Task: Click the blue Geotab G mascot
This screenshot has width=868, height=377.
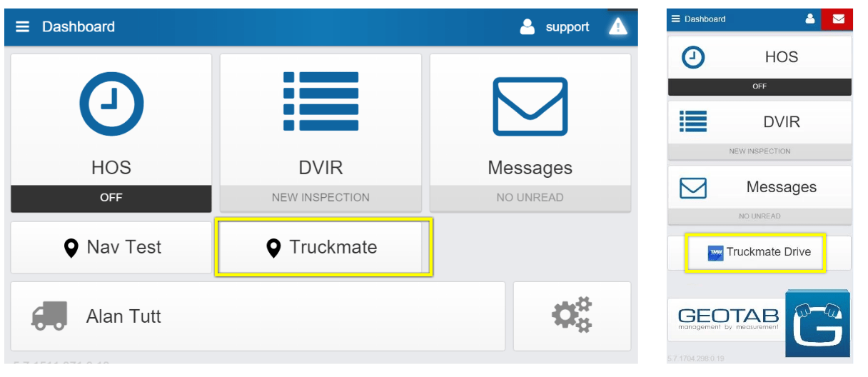Action: (x=818, y=323)
